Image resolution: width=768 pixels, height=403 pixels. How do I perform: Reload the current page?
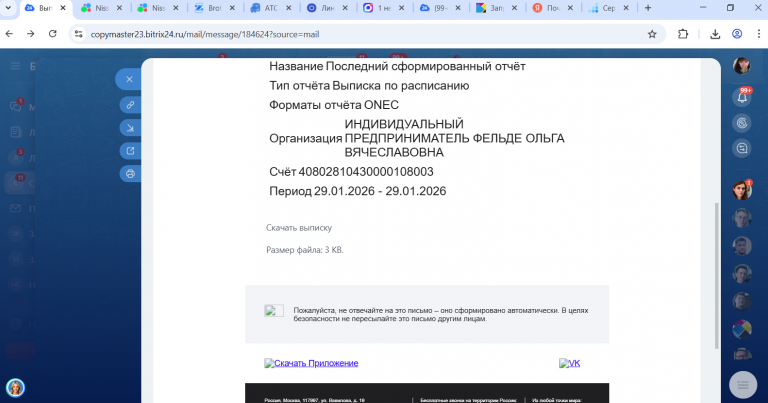[x=52, y=34]
